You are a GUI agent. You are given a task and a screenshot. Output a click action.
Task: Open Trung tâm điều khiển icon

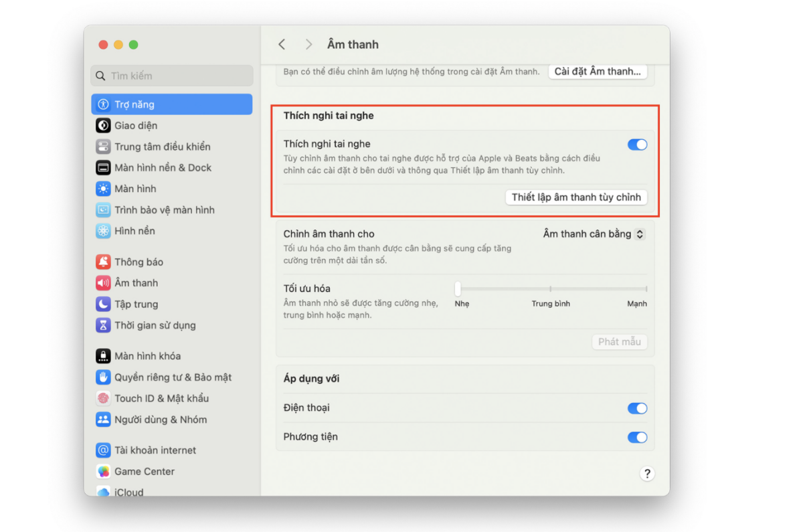(x=103, y=147)
